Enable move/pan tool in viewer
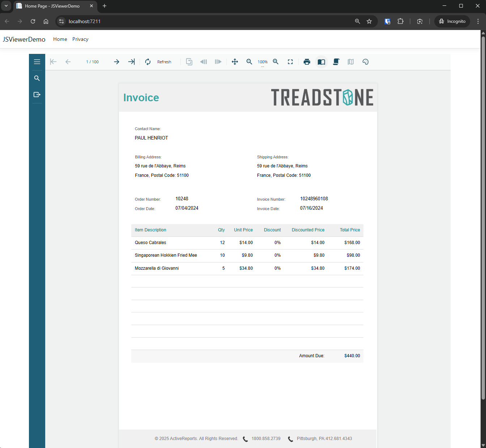 235,62
